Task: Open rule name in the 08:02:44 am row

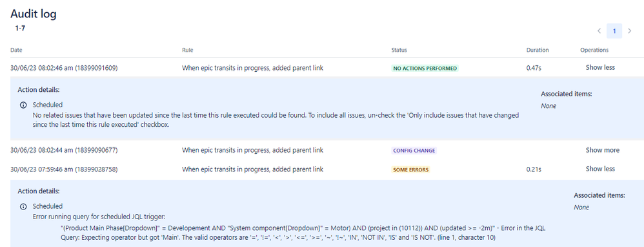Action: [252, 150]
